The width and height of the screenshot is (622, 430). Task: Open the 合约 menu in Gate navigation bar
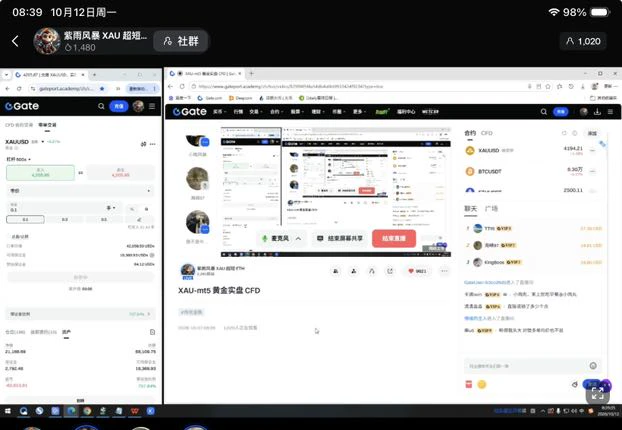(276, 112)
